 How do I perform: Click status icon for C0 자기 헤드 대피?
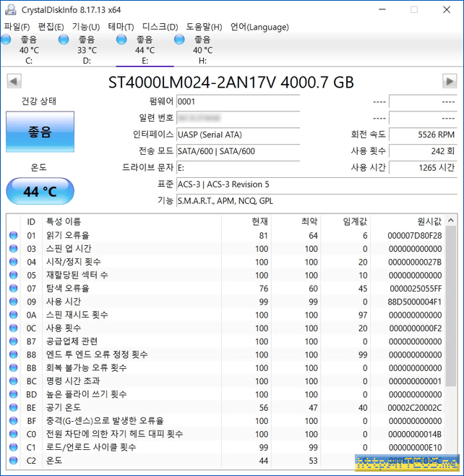13,434
